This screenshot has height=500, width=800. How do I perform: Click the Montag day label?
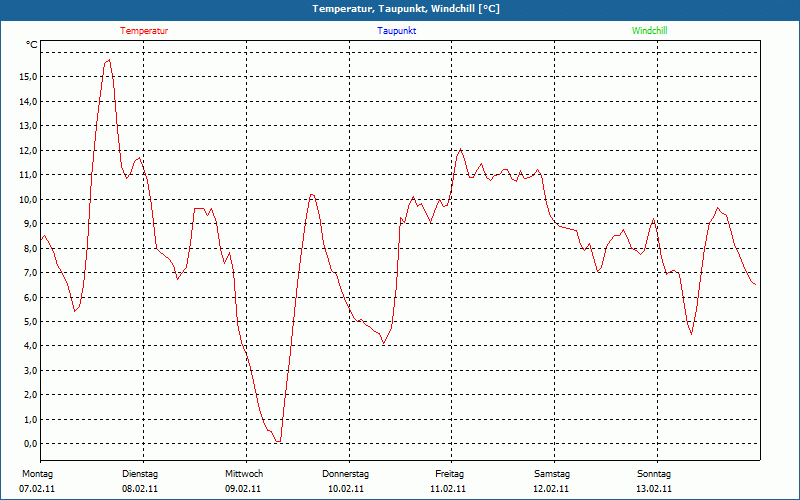click(x=37, y=474)
